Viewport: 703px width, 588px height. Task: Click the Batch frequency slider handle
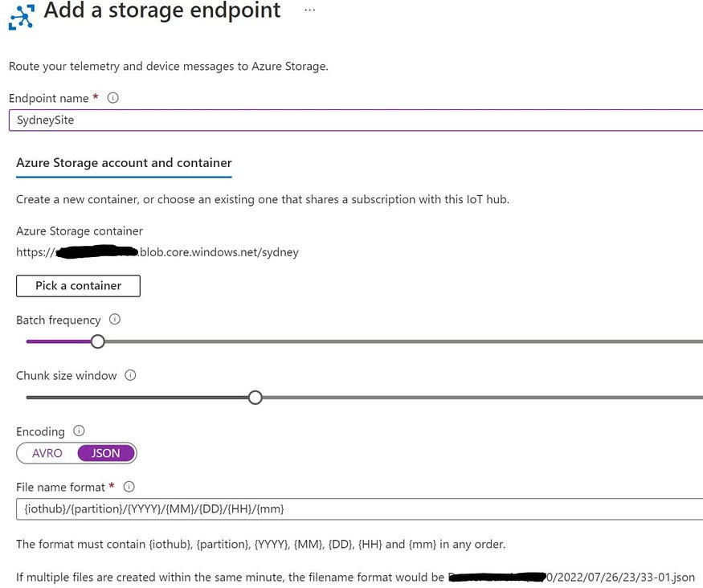(98, 341)
